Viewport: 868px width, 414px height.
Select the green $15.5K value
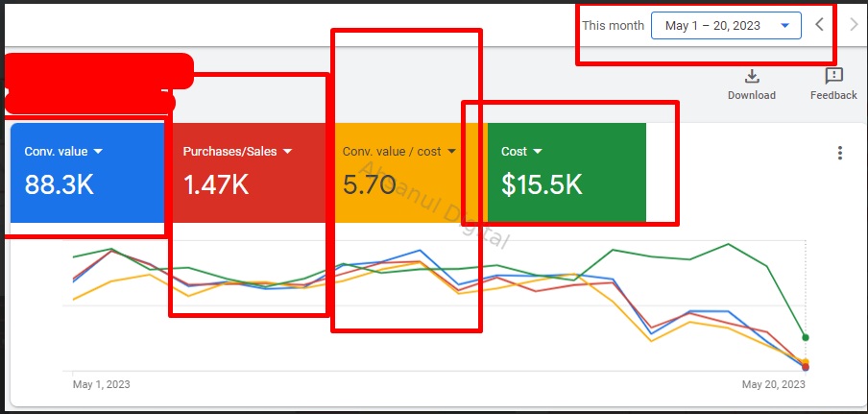pos(542,184)
